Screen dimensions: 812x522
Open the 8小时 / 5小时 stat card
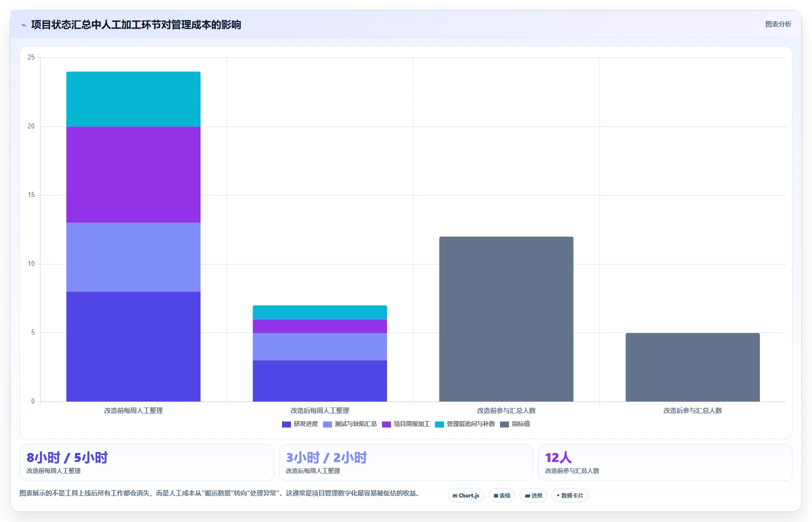click(146, 462)
